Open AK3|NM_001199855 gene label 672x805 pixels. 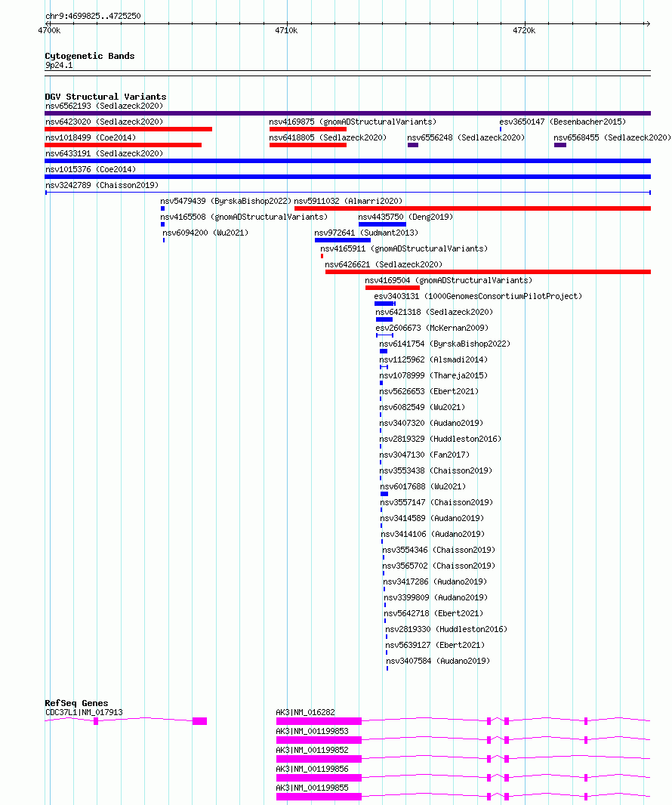click(x=312, y=788)
